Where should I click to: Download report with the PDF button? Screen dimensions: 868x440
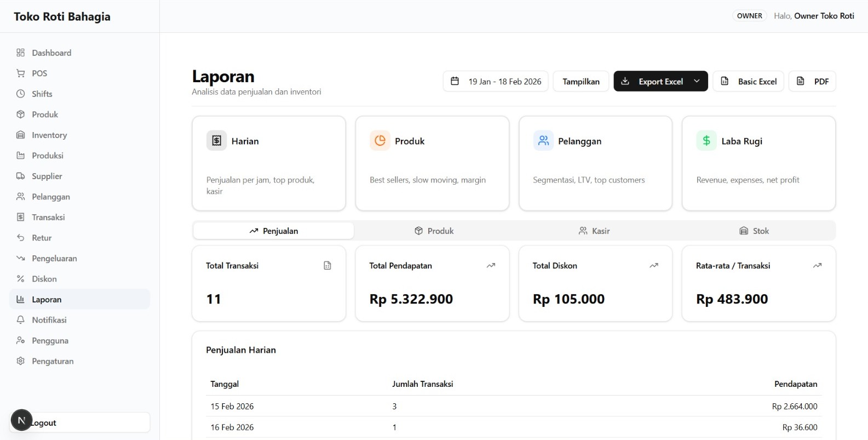(812, 81)
